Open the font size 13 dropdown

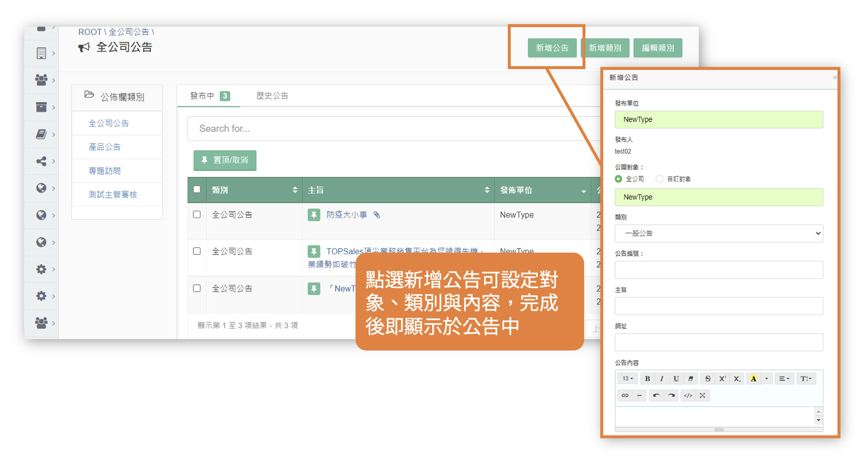(x=627, y=379)
